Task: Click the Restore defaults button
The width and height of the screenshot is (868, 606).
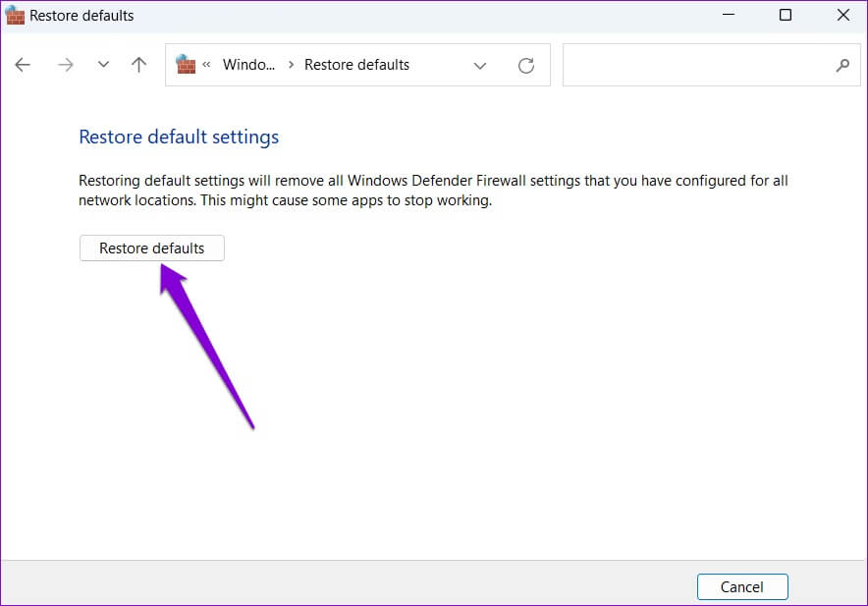Action: pyautogui.click(x=152, y=248)
